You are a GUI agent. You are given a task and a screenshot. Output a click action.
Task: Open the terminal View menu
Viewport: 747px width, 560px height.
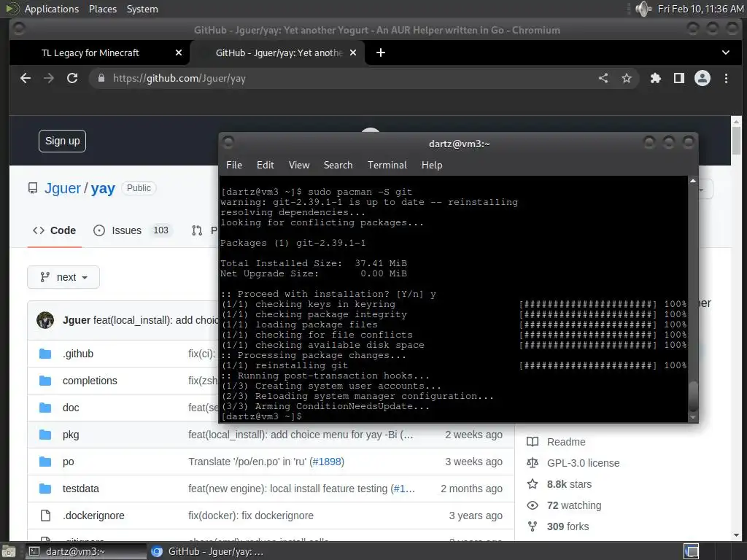298,165
